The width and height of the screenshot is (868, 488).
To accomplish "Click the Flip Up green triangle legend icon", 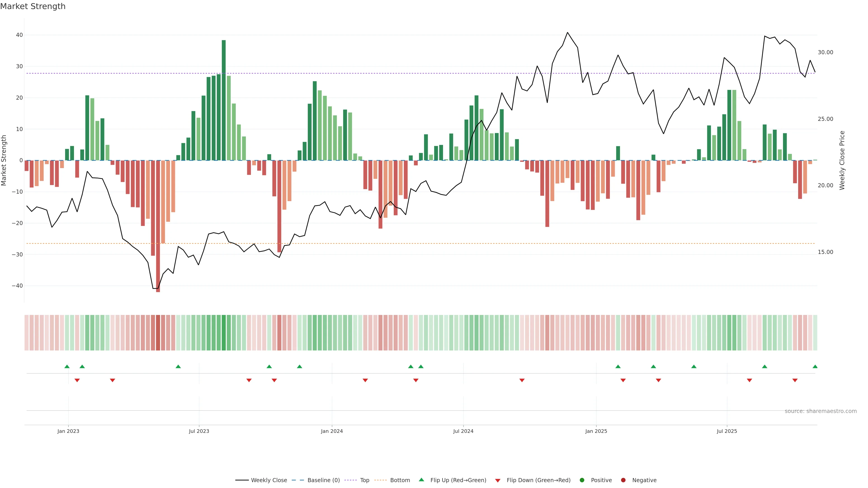I will pos(421,480).
